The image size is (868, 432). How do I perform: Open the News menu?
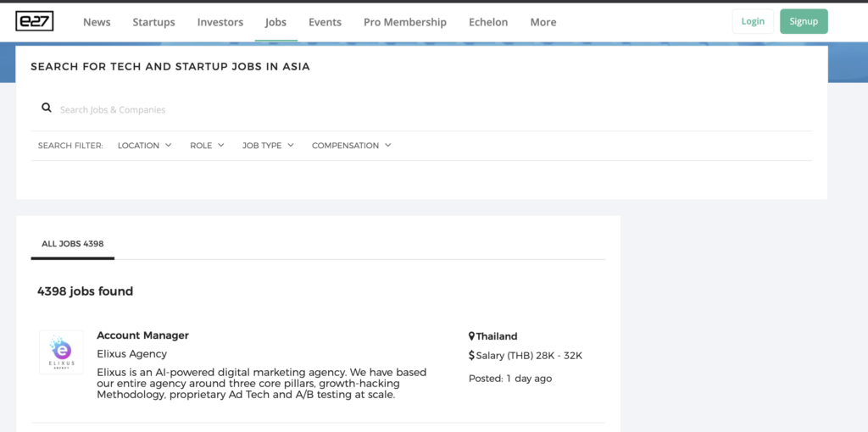pos(97,22)
